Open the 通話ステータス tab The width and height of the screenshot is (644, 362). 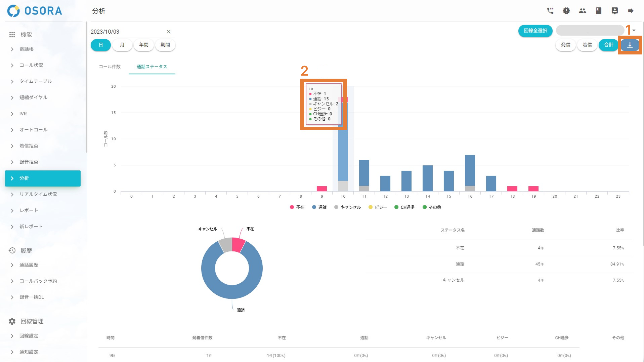152,67
